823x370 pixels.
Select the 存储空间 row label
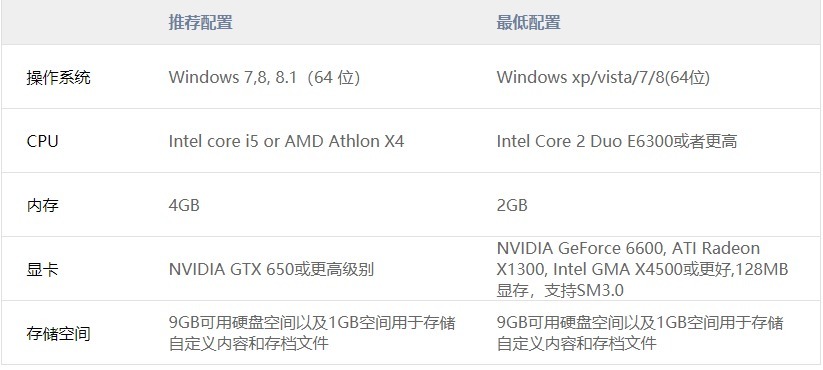59,333
